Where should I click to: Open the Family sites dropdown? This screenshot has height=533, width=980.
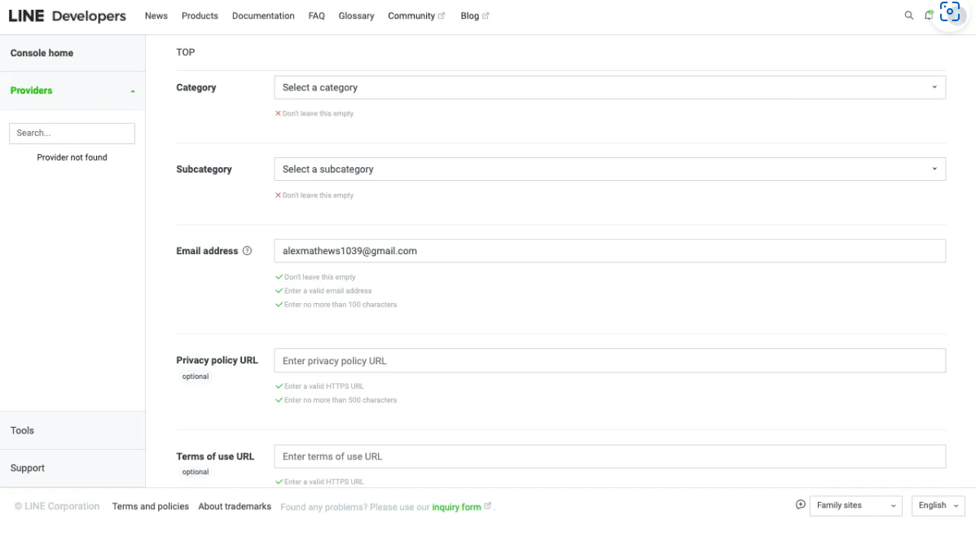[x=855, y=505]
